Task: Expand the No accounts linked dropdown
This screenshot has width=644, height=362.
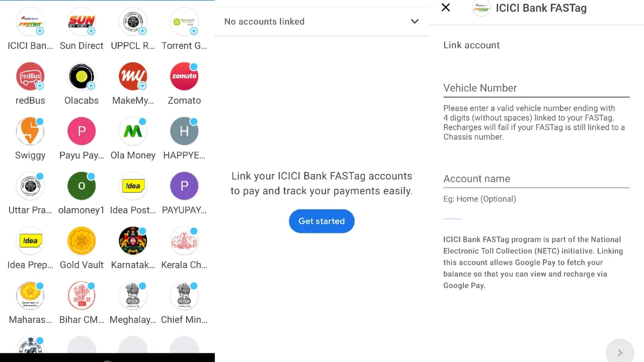Action: coord(322,22)
